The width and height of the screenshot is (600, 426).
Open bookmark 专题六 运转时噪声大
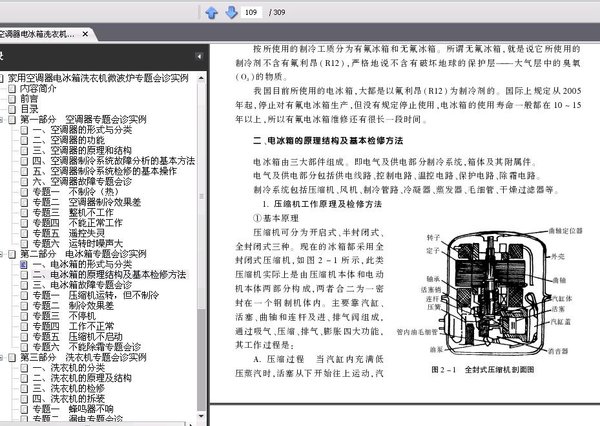tap(77, 243)
